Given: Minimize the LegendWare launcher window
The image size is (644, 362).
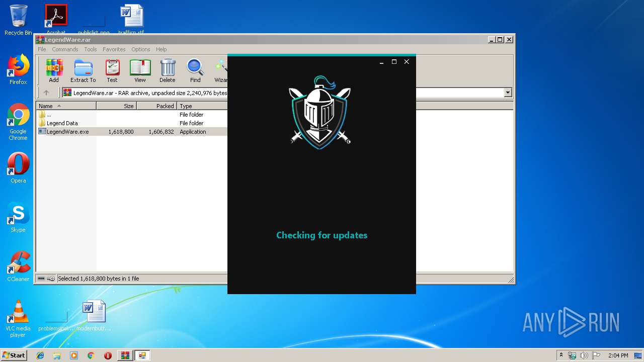Looking at the screenshot, I should 381,62.
